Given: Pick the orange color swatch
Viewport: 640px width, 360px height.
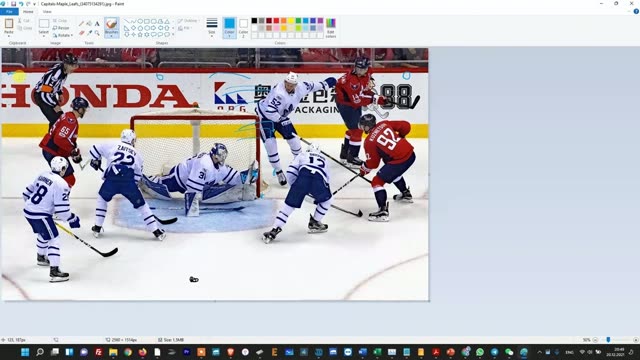Looking at the screenshot, I should click(x=284, y=21).
